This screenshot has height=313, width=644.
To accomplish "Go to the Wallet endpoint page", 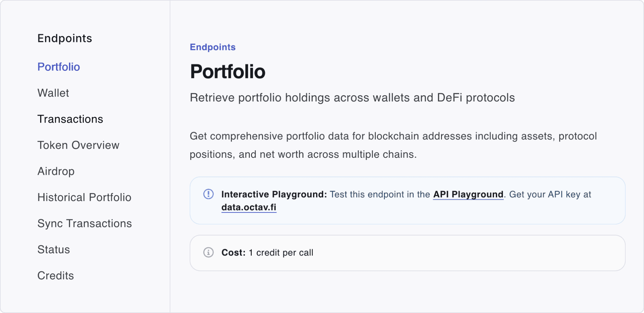I will click(53, 93).
